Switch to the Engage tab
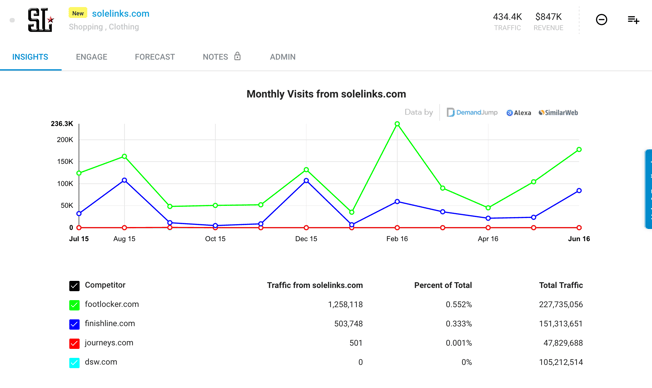 coord(91,57)
